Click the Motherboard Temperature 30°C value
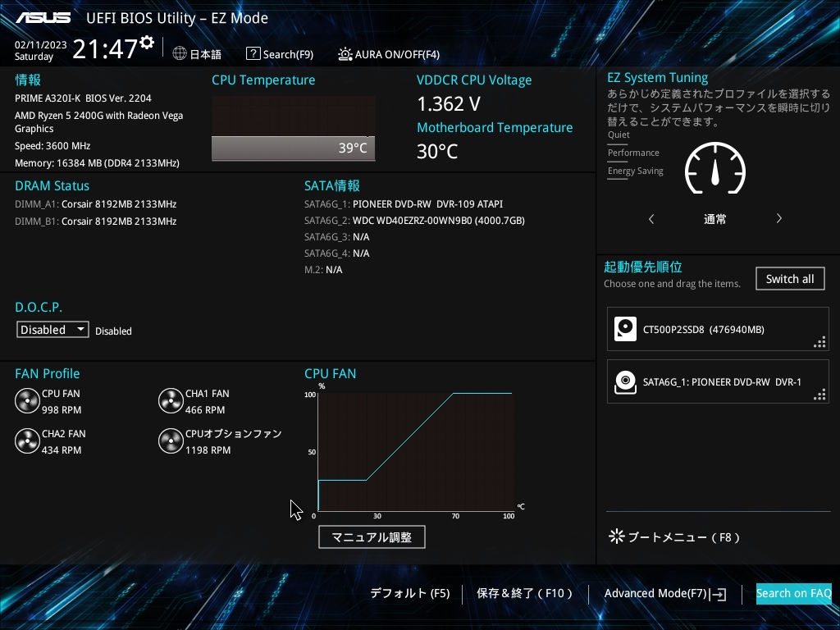 437,152
